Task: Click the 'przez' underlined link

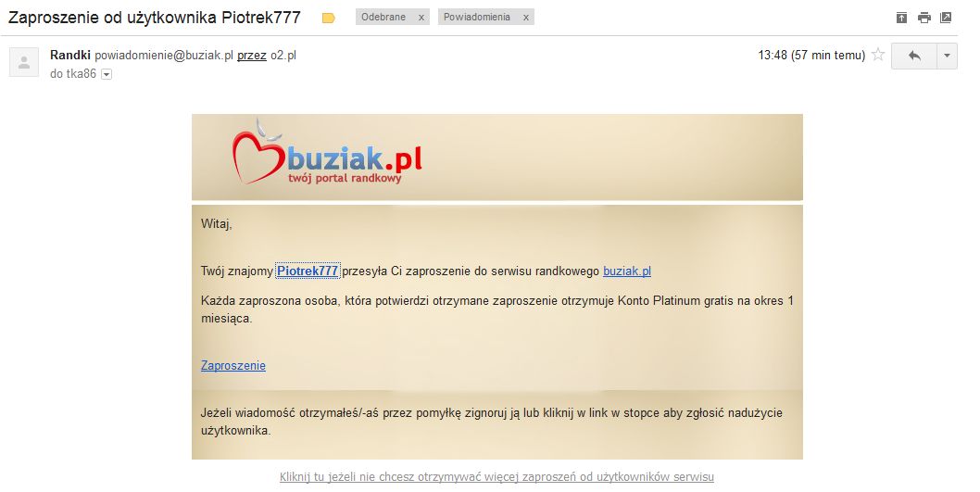Action: point(252,55)
